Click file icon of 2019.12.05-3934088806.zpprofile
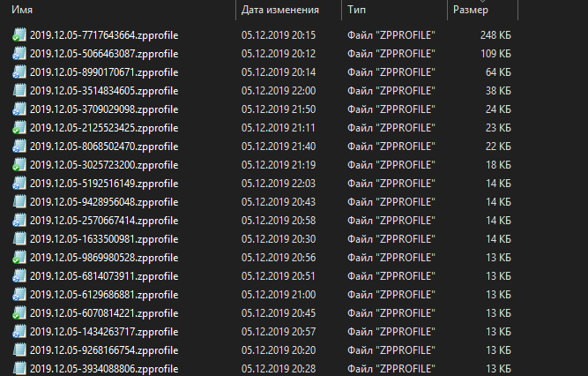 click(19, 368)
